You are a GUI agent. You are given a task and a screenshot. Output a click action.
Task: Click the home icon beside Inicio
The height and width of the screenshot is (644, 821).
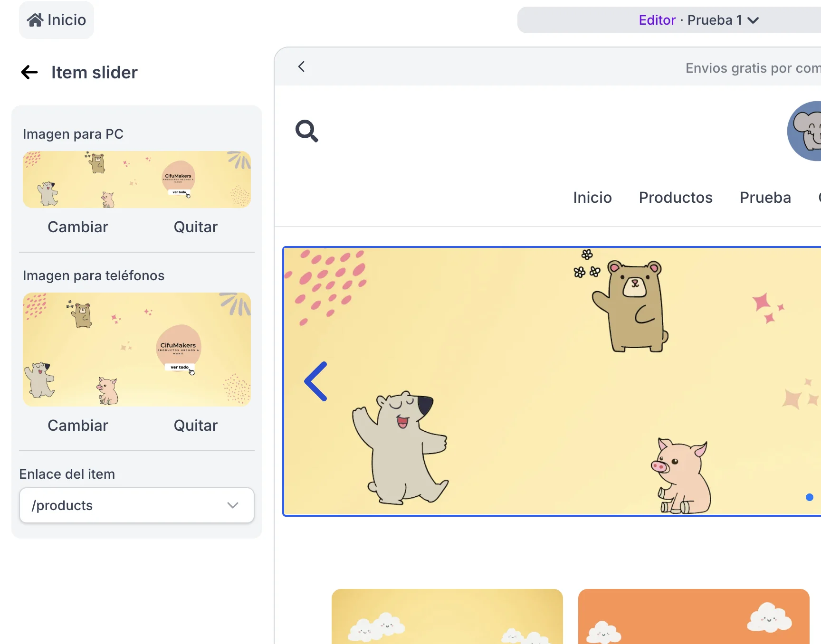point(35,20)
